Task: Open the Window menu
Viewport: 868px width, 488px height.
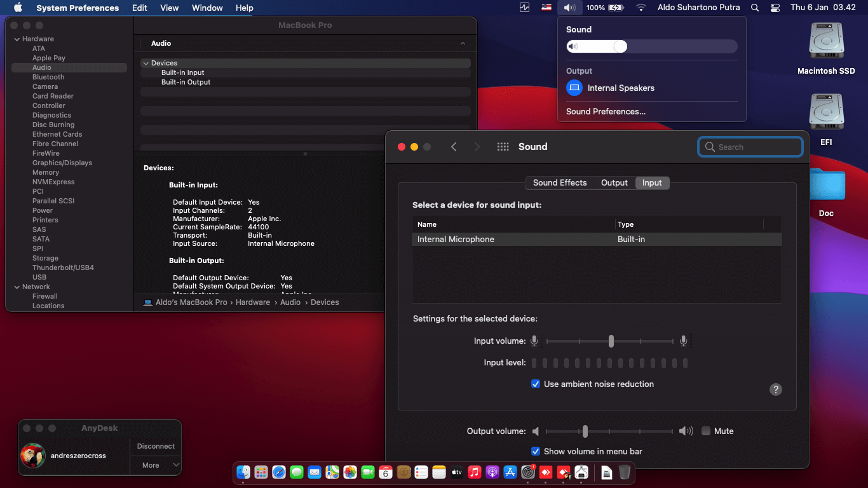Action: point(207,8)
